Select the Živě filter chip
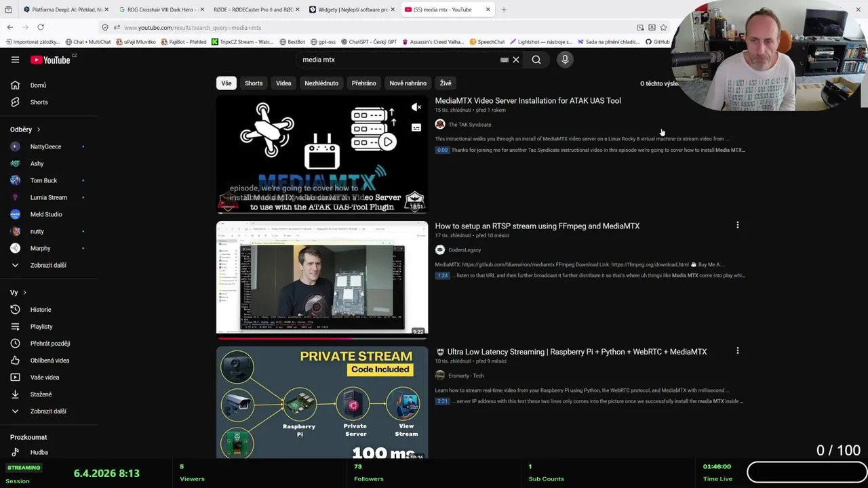Image resolution: width=868 pixels, height=488 pixels. pyautogui.click(x=446, y=83)
